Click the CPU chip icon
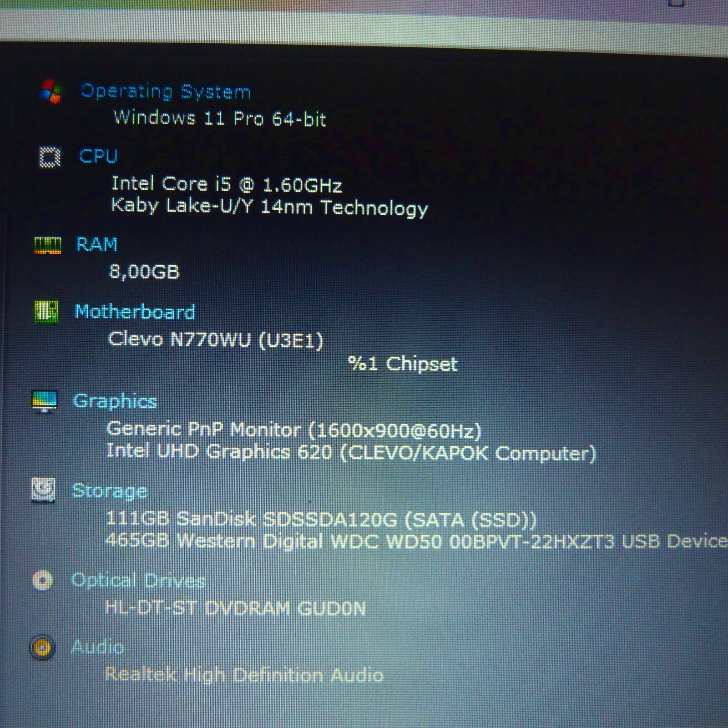 point(50,157)
